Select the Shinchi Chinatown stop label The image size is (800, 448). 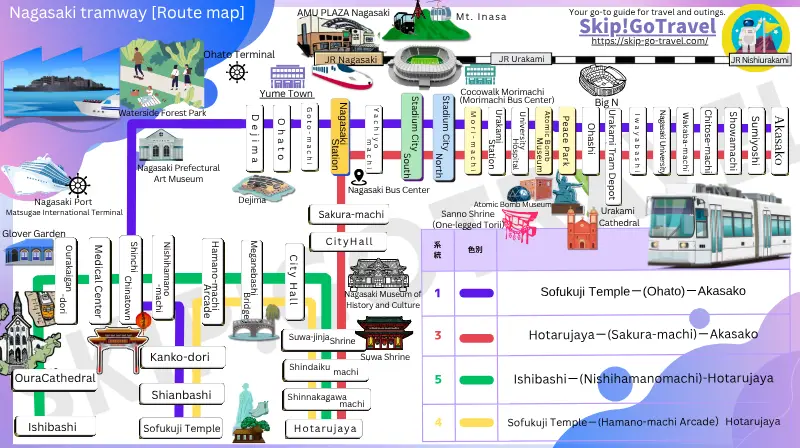tap(130, 278)
